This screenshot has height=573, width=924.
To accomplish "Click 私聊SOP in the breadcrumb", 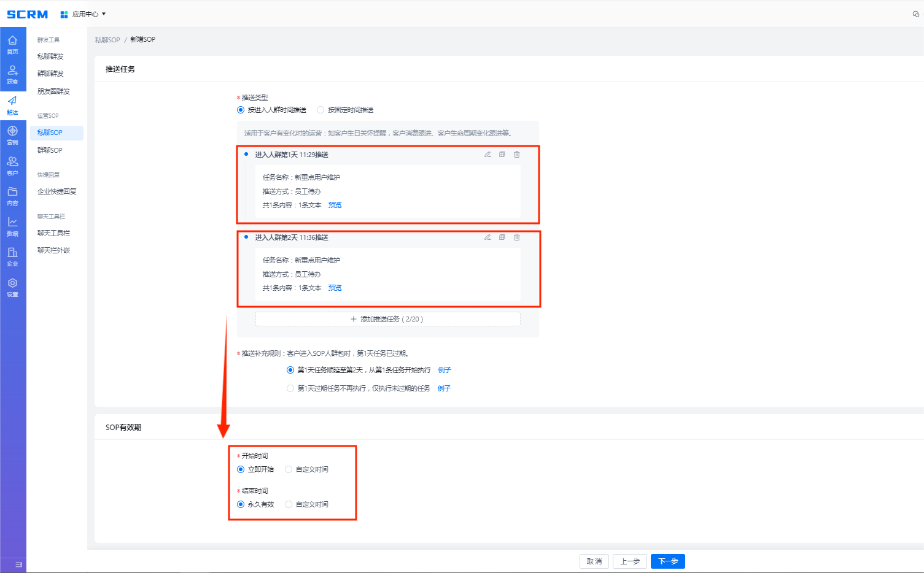I will [x=107, y=40].
